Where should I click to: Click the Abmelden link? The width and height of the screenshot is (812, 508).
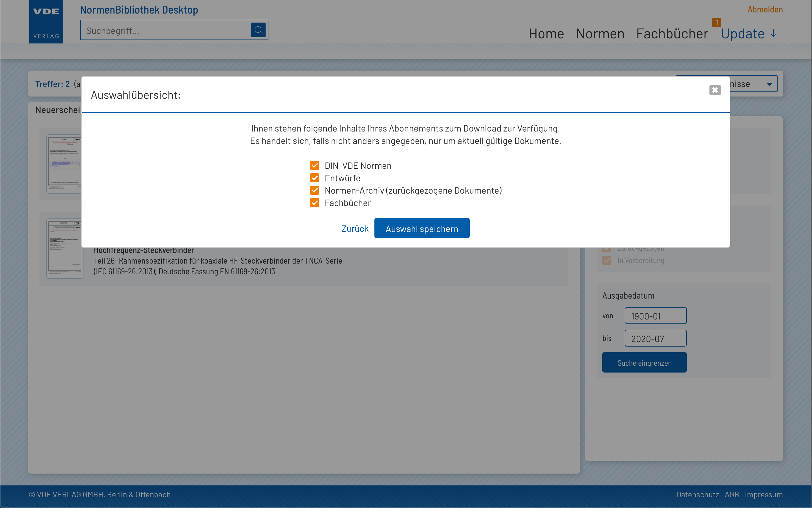pyautogui.click(x=765, y=9)
